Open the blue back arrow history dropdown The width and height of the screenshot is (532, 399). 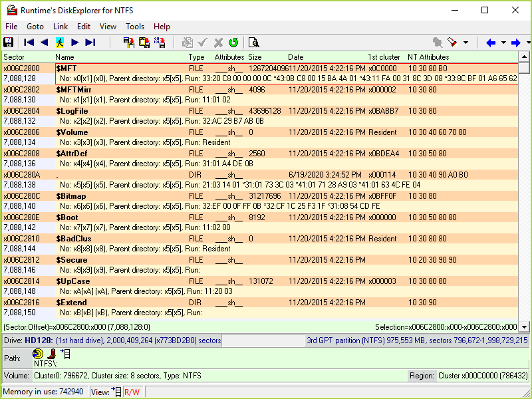point(503,43)
